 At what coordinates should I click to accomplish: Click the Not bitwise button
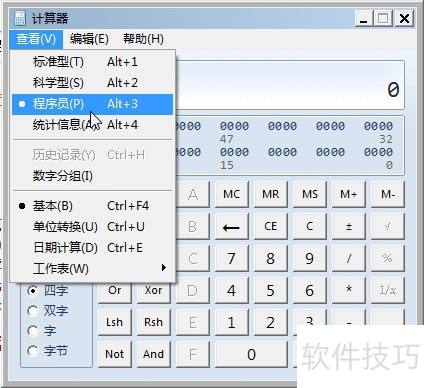[x=115, y=354]
